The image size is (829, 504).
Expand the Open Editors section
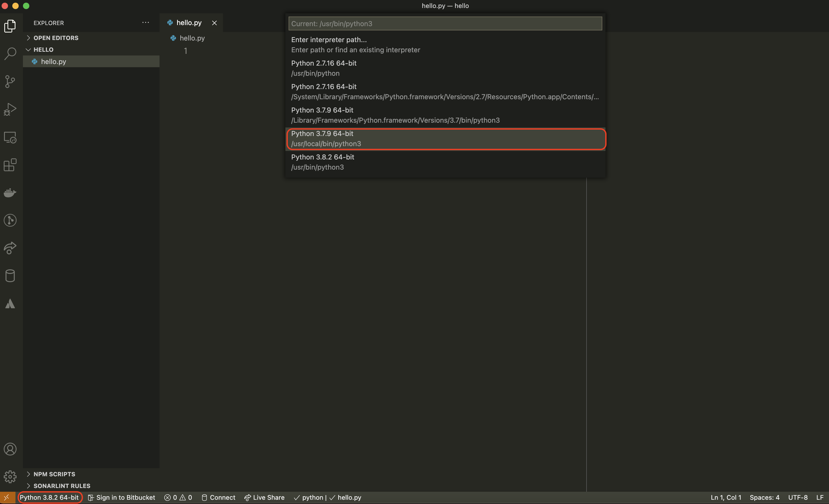pyautogui.click(x=55, y=38)
